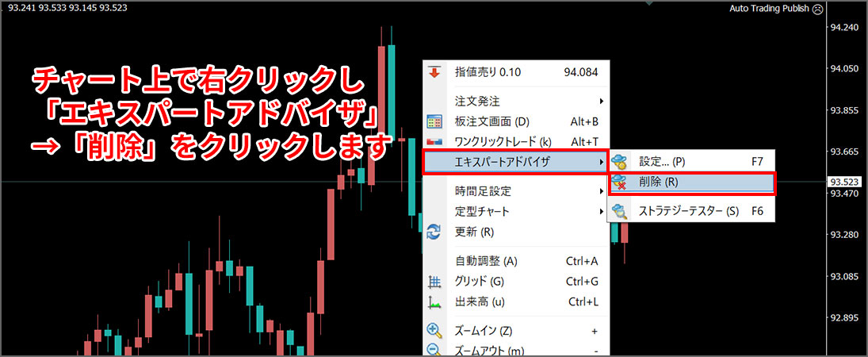
Task: Click 削除 (R) to remove the expert
Action: [x=691, y=182]
